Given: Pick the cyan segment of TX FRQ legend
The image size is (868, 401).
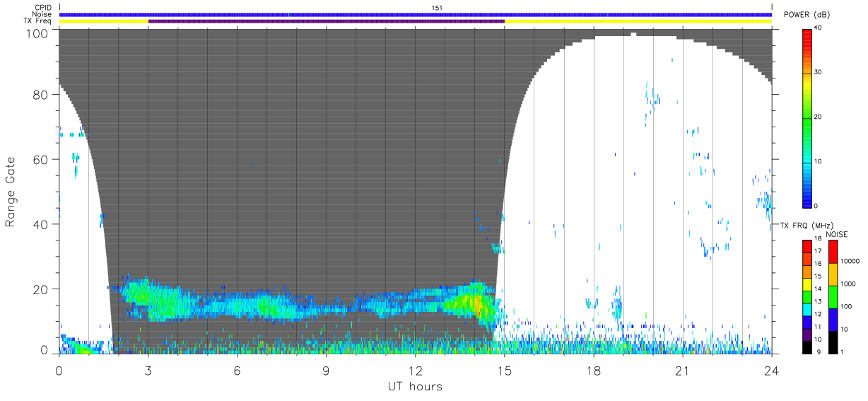Looking at the screenshot, I should [x=807, y=308].
